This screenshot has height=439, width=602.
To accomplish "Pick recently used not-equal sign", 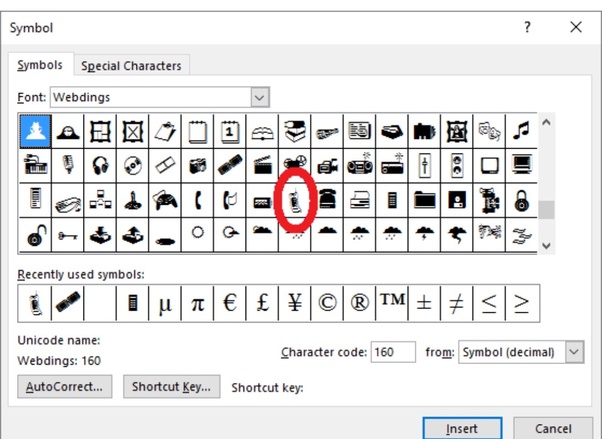I will (x=457, y=303).
